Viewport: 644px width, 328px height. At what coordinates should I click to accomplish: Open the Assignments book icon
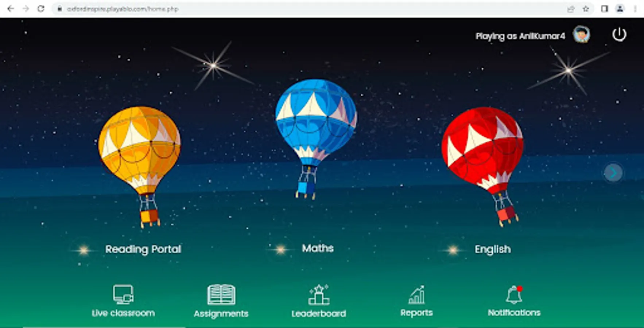(221, 294)
